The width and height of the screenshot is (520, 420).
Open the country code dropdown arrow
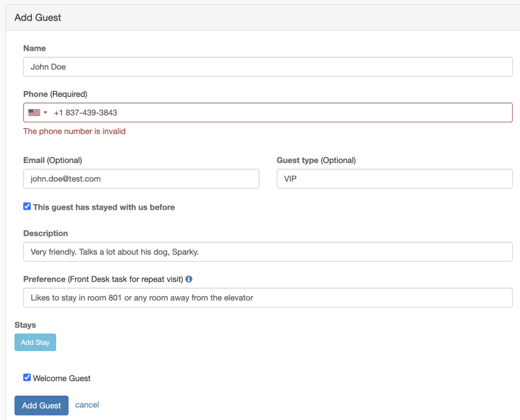click(x=45, y=112)
